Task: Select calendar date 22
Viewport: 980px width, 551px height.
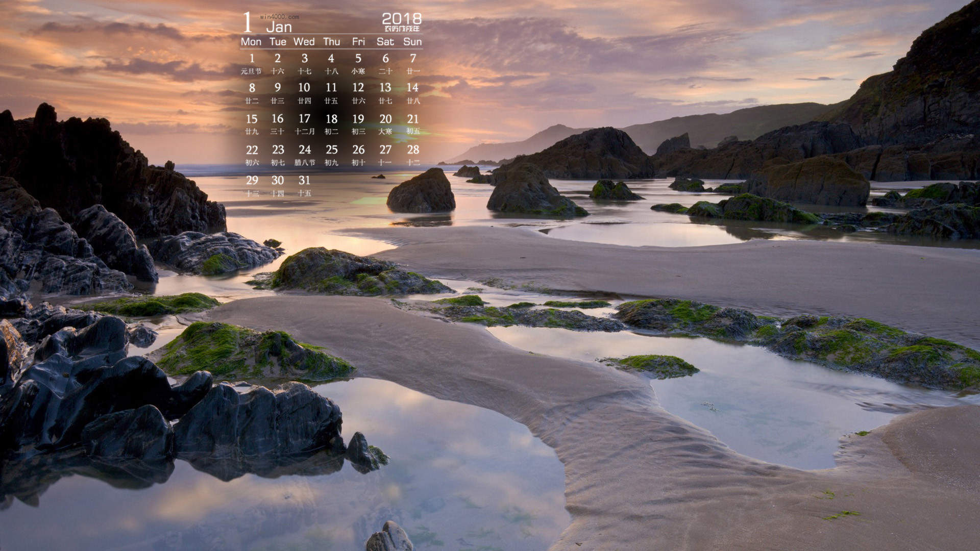Action: 252,150
